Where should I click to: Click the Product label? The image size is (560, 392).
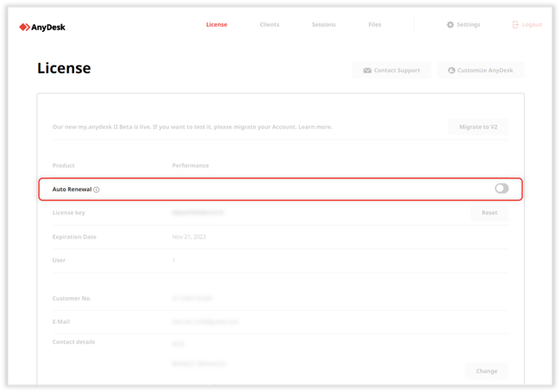pos(63,165)
